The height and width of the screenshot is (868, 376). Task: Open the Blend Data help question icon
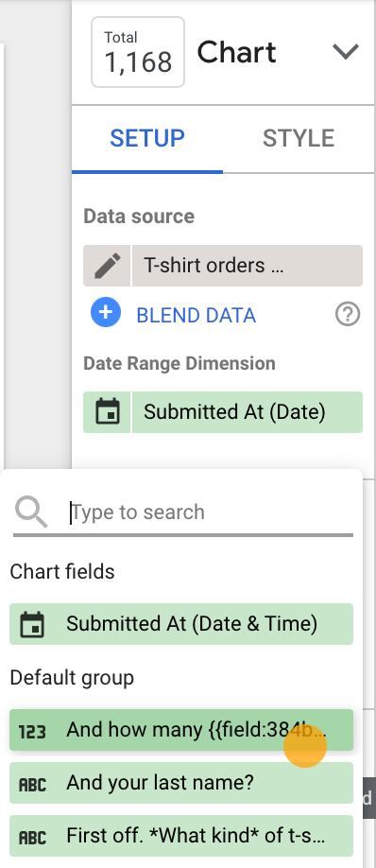[348, 315]
